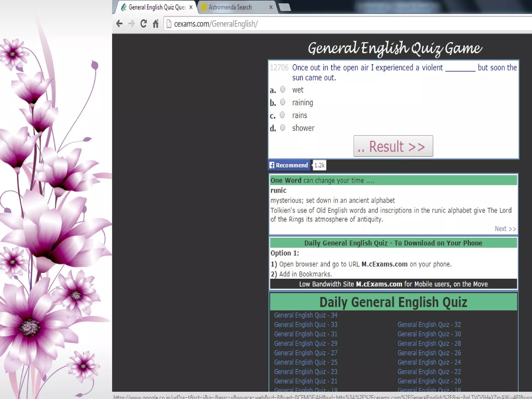This screenshot has height=399, width=532.
Task: Click the Facebook Recommend button
Action: tap(289, 165)
